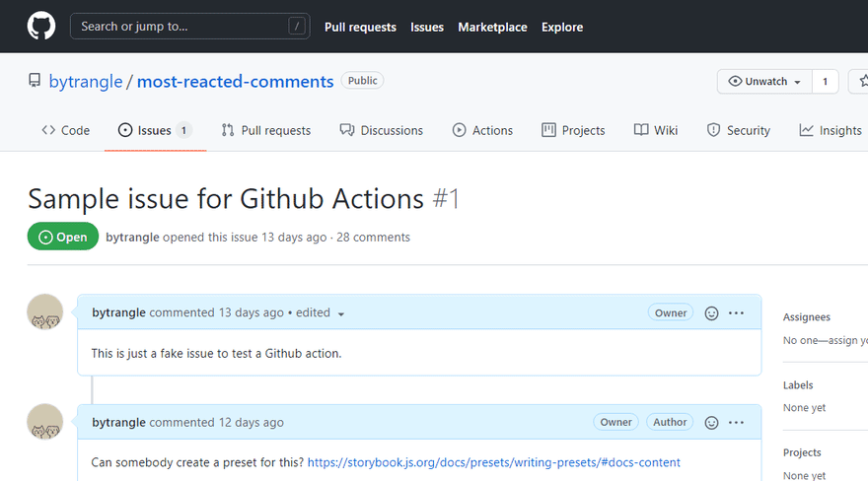Screen dimensions: 868x481
Task: Open the Assignees sidebar section
Action: 807,316
